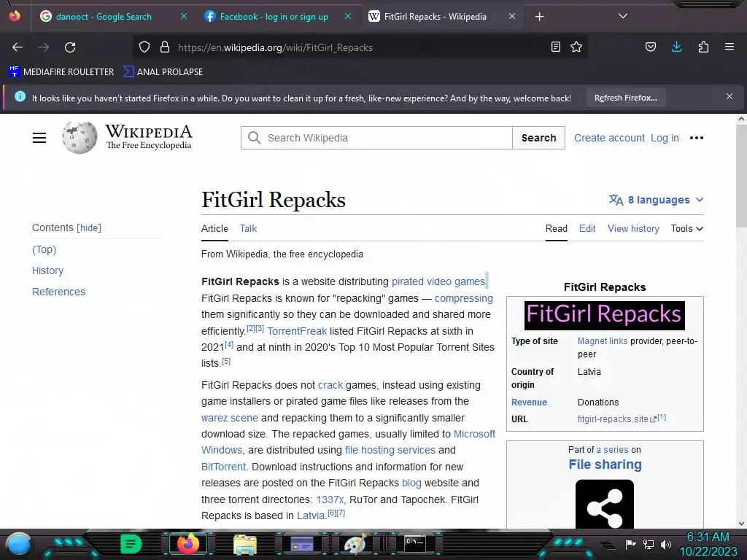Open Wikipedia personal tools ellipsis menu
Image resolution: width=747 pixels, height=560 pixels.
(x=697, y=138)
